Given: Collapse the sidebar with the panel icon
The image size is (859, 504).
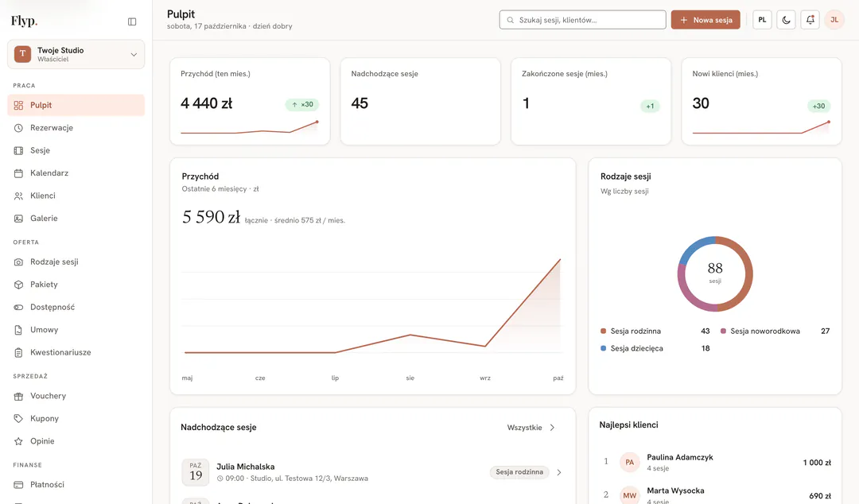Looking at the screenshot, I should pos(132,22).
